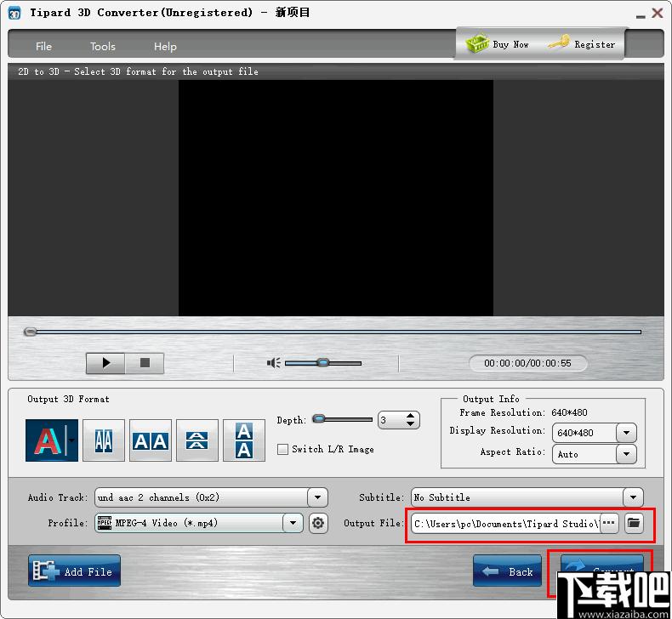Screen dimensions: 672x619
Task: Expand the Aspect Ratio dropdown
Action: tap(626, 454)
